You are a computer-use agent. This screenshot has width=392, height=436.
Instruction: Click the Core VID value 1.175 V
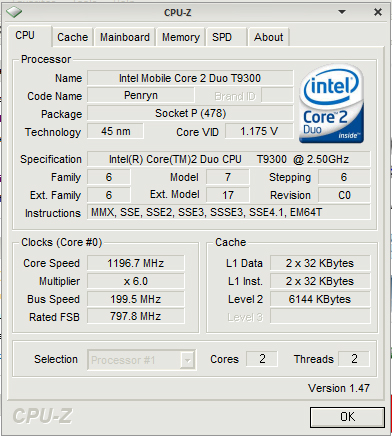tap(259, 131)
